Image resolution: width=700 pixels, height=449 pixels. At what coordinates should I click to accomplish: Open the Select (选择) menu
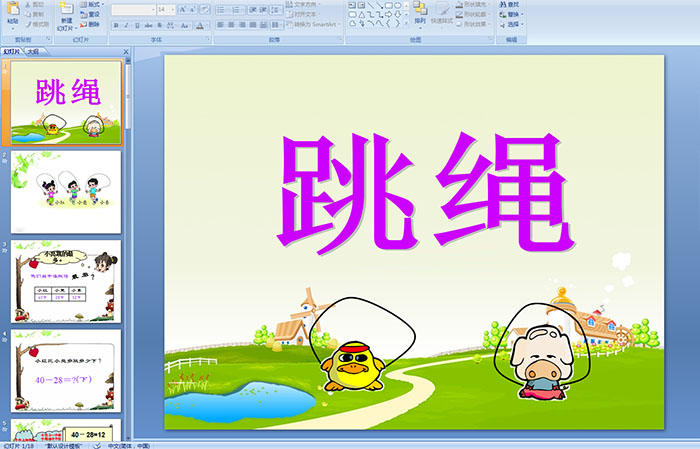511,24
